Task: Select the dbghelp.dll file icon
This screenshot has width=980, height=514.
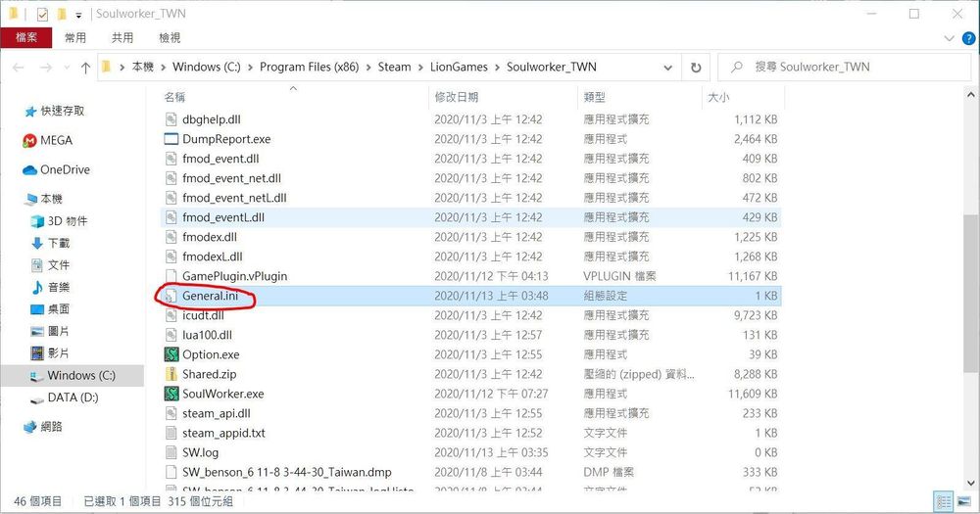Action: coord(171,119)
